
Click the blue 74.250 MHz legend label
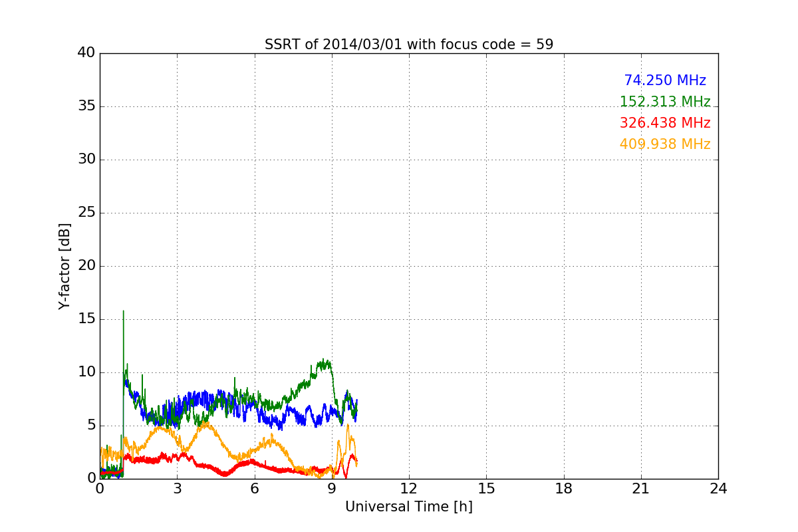coord(665,80)
